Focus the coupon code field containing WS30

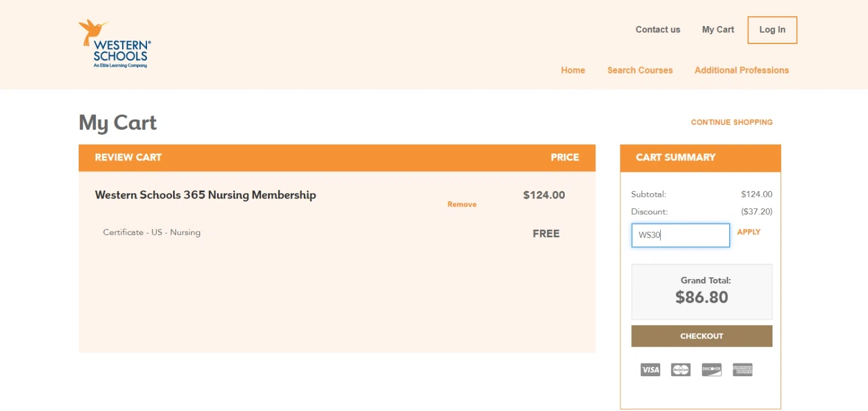(x=681, y=235)
